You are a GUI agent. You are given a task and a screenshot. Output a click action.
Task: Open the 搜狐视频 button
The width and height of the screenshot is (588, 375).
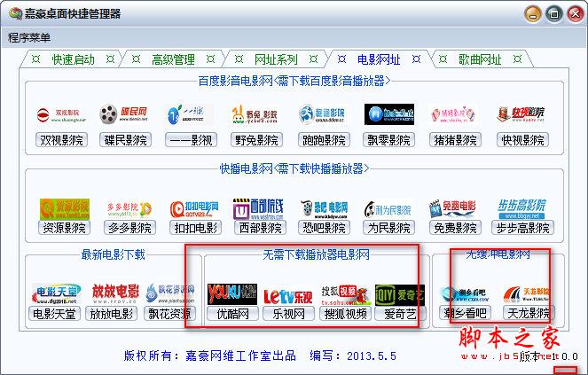tap(345, 314)
